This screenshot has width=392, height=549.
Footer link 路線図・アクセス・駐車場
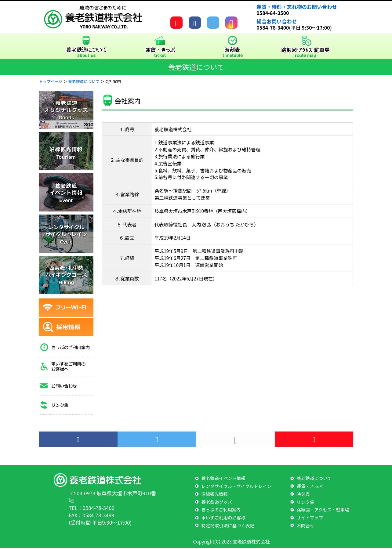click(x=323, y=510)
